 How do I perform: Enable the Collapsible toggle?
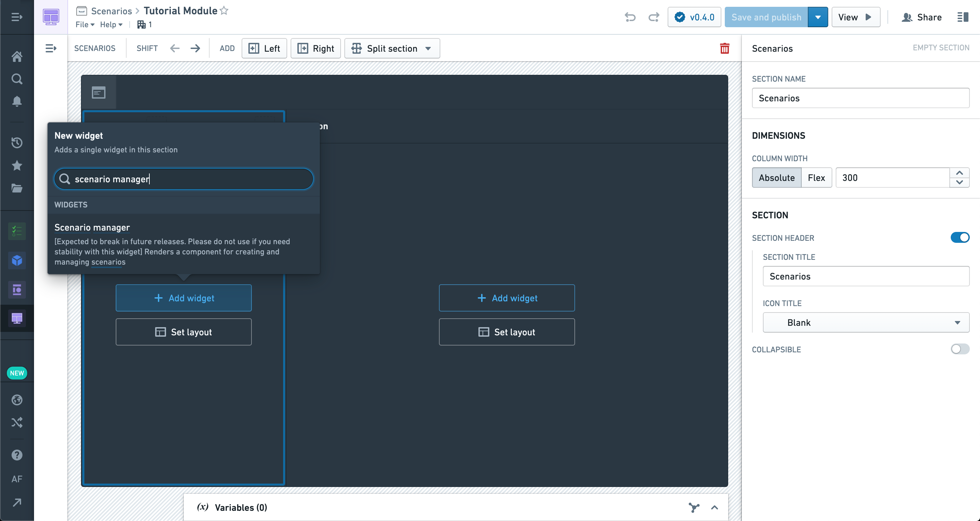click(960, 349)
